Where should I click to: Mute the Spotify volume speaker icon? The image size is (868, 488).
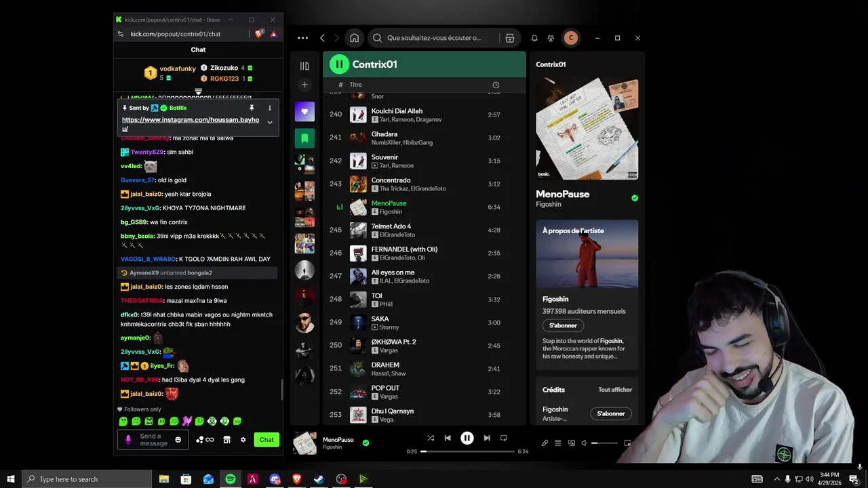pos(584,443)
